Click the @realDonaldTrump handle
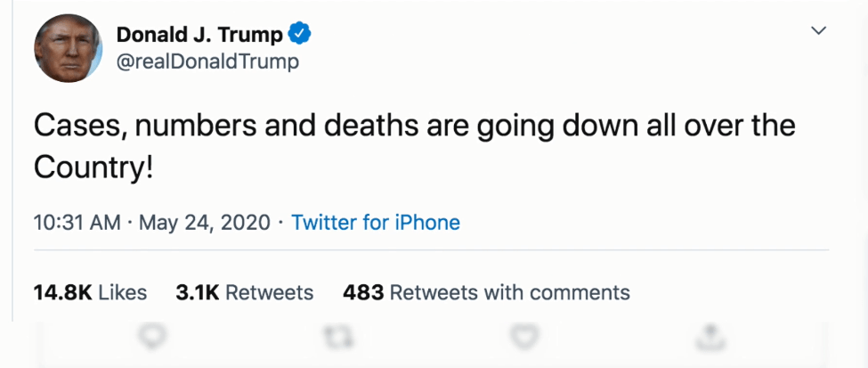Viewport: 868px width, 368px height. tap(207, 61)
